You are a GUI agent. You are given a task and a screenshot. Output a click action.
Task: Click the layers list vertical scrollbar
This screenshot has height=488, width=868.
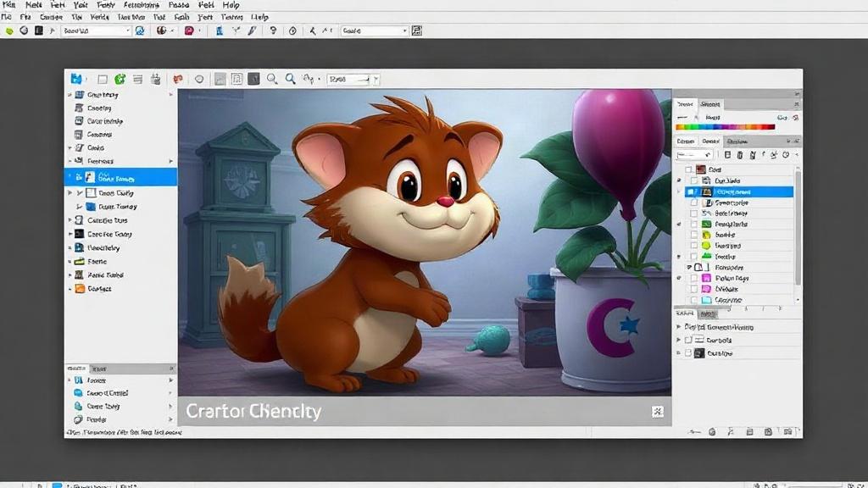(798, 228)
